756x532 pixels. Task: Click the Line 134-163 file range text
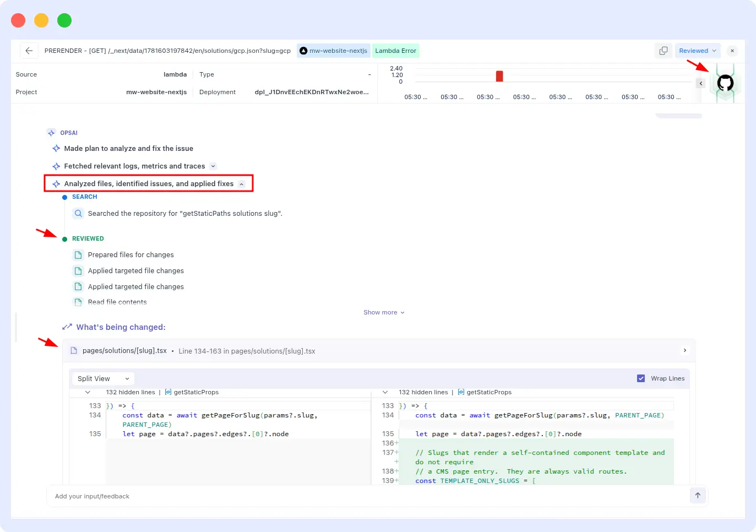(247, 351)
